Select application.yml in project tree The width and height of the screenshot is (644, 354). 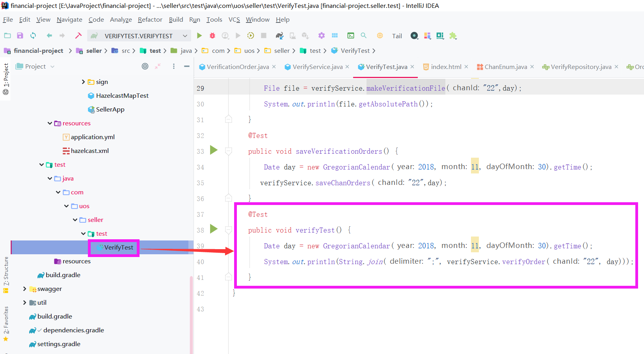pos(93,137)
